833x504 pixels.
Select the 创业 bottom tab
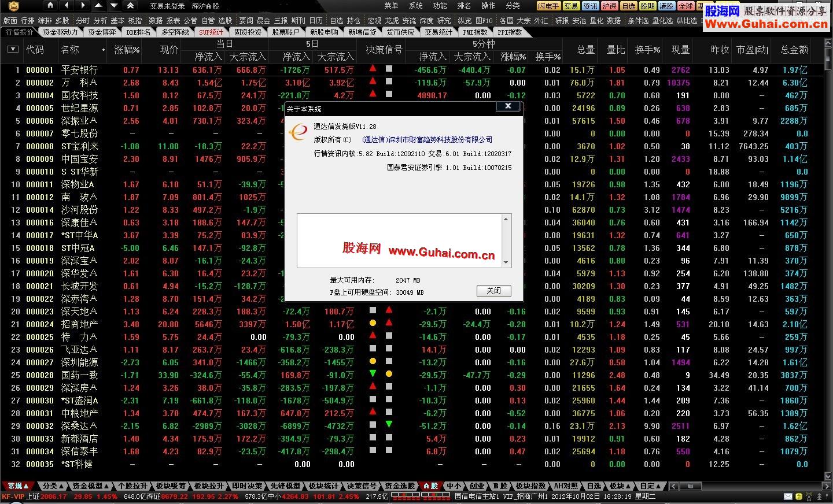(x=477, y=486)
